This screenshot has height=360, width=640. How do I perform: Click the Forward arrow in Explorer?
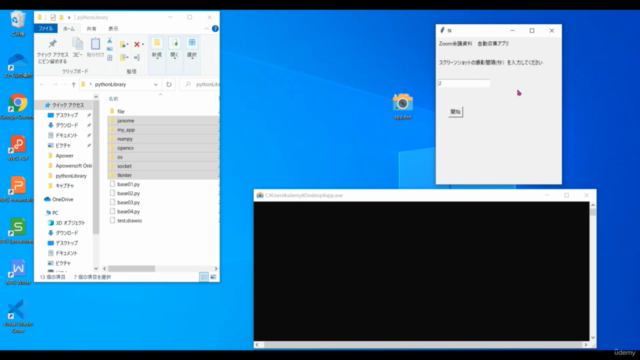pos(55,84)
